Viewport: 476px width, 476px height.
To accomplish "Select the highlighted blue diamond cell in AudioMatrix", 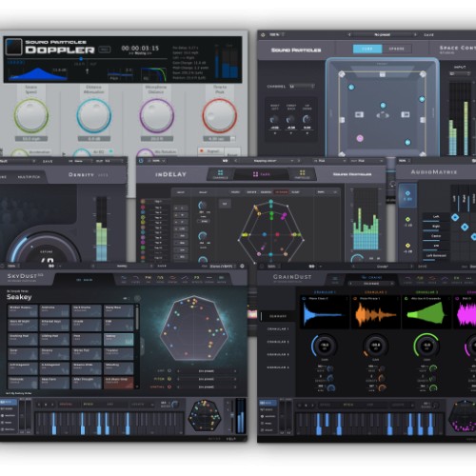I will 407,195.
